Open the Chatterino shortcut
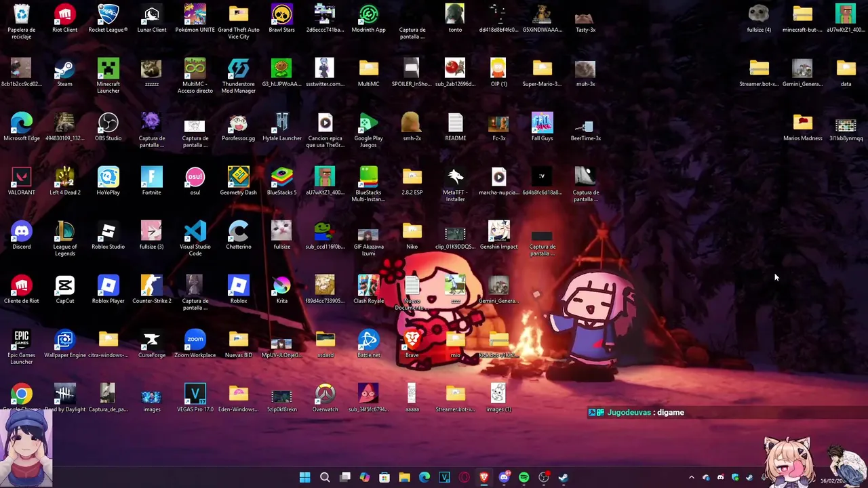868x488 pixels. coord(239,235)
